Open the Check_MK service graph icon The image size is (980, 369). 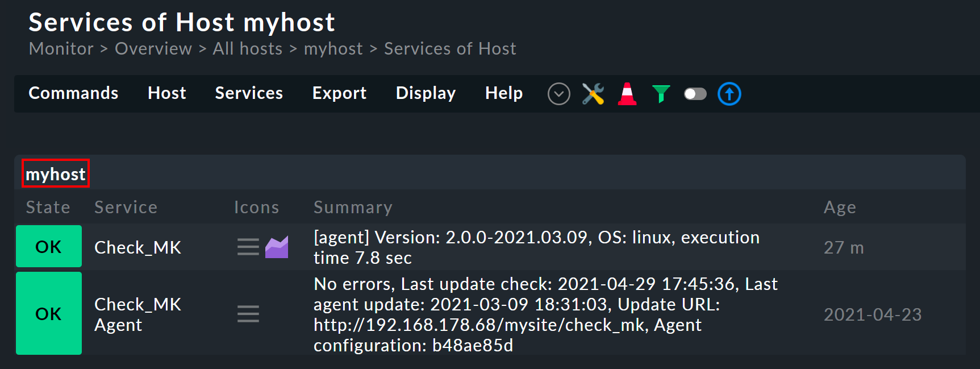(277, 247)
